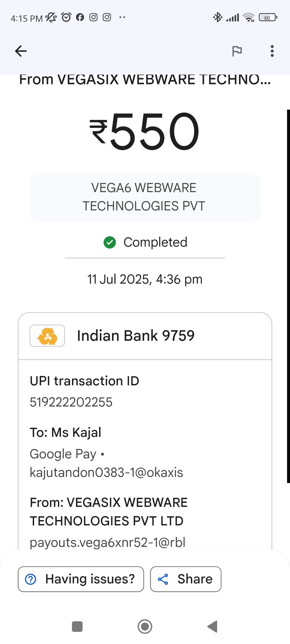290x644 pixels.
Task: Tap the page scrollbar on right edge
Action: point(288,295)
